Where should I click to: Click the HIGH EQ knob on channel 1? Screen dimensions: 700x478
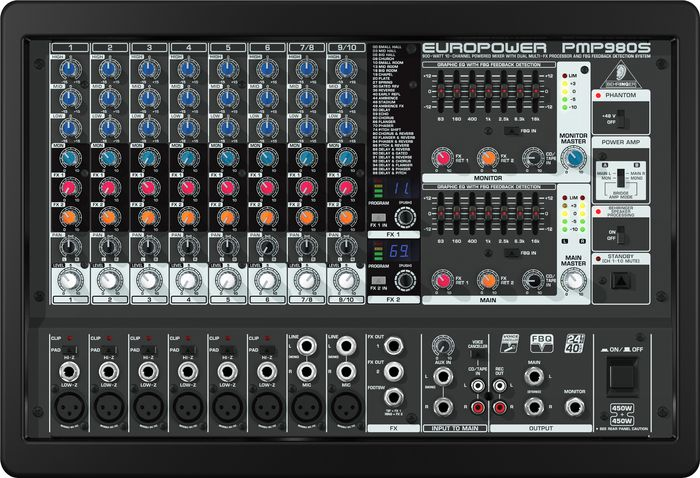tap(70, 68)
